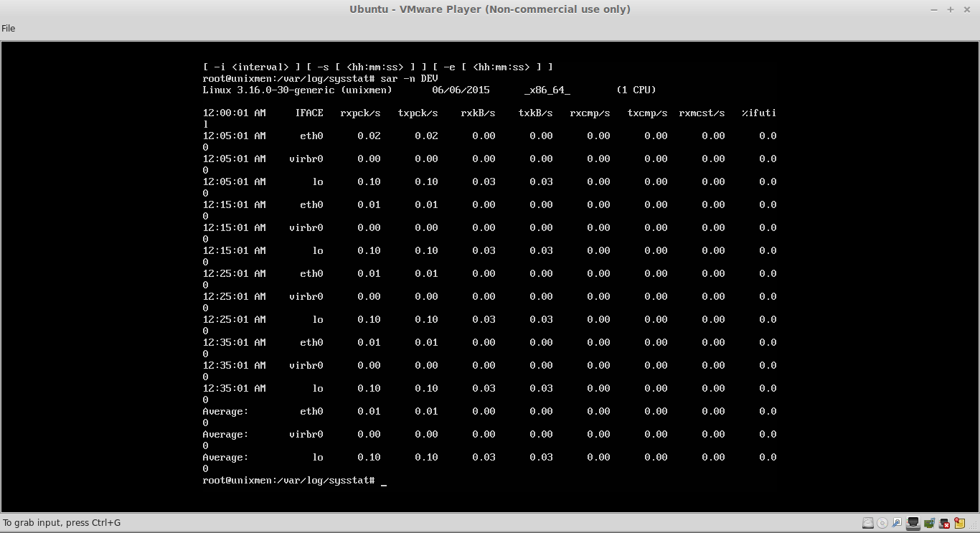The image size is (980, 533).
Task: Click the rxpck/s column header
Action: click(x=361, y=113)
